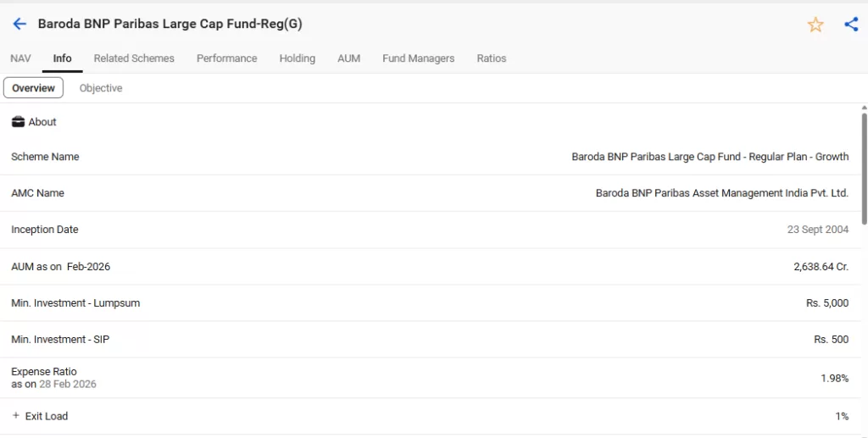868x438 pixels.
Task: Switch to the Holding tab
Action: click(298, 58)
